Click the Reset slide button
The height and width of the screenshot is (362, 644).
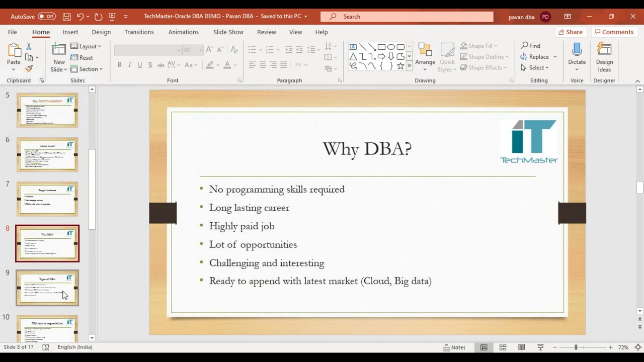click(x=82, y=58)
